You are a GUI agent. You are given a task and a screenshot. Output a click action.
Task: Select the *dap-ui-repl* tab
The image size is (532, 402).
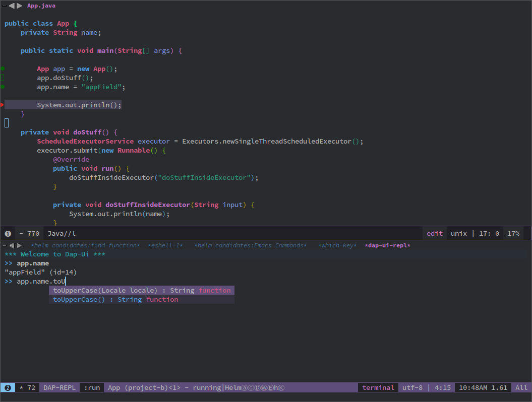pyautogui.click(x=387, y=245)
